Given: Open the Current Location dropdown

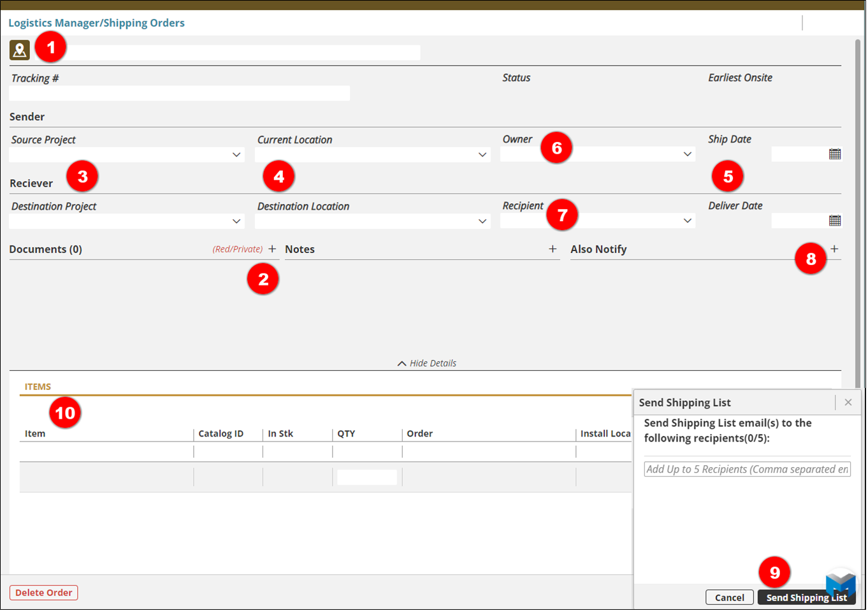Looking at the screenshot, I should point(482,155).
